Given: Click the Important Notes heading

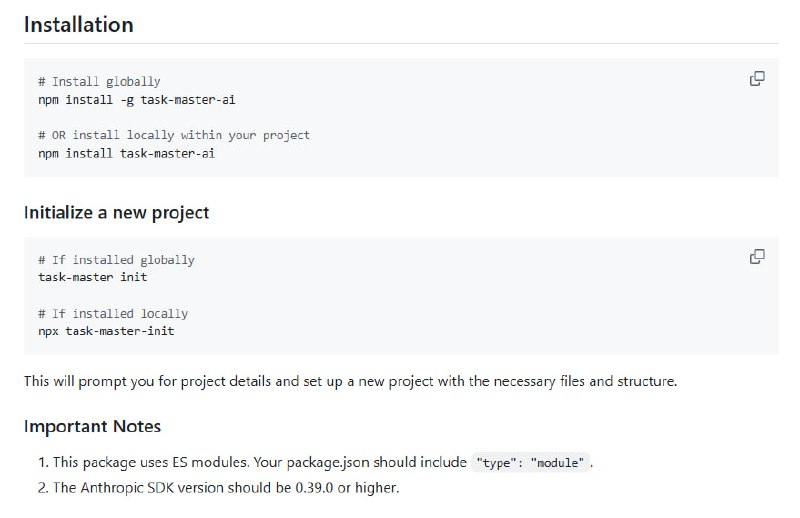Looking at the screenshot, I should point(92,426).
